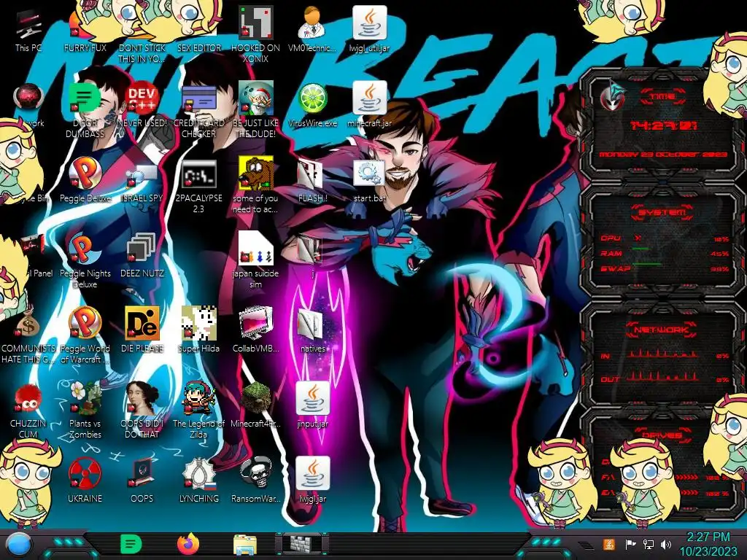This screenshot has height=560, width=747.
Task: Open the Minecraft4Fr grass block icon
Action: coord(256,405)
